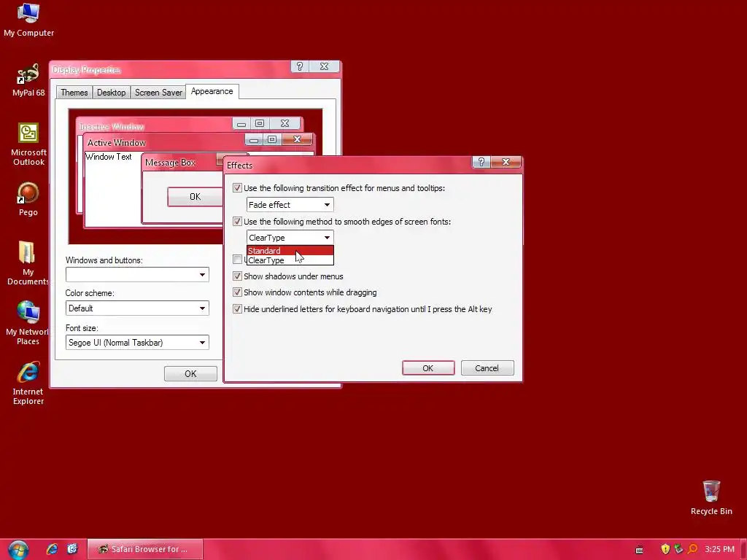This screenshot has height=560, width=747.
Task: Click the Safari Browser taskbar button
Action: click(x=145, y=549)
